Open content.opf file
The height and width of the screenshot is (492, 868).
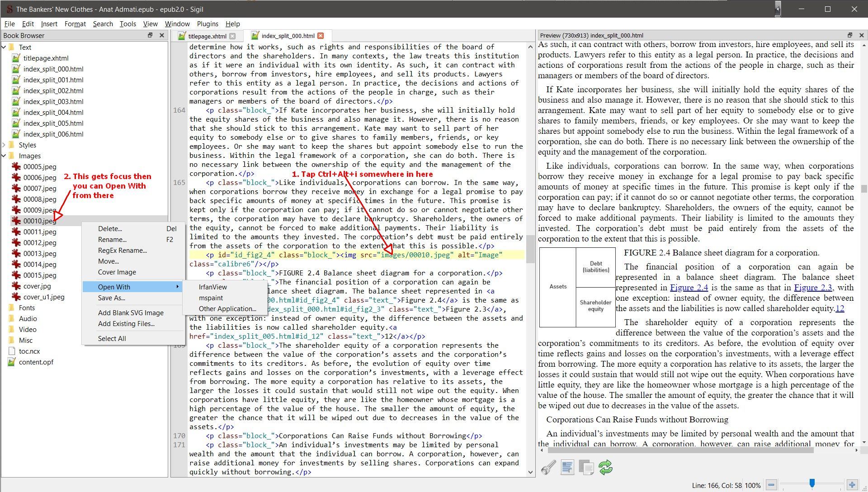[x=36, y=362]
